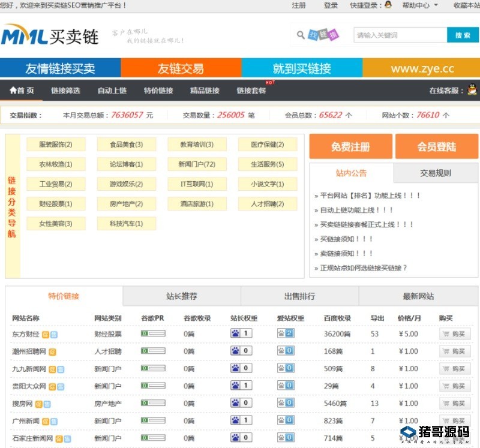
Task: Click the 爱站权重 icon in 东方财经 row
Action: tap(281, 333)
